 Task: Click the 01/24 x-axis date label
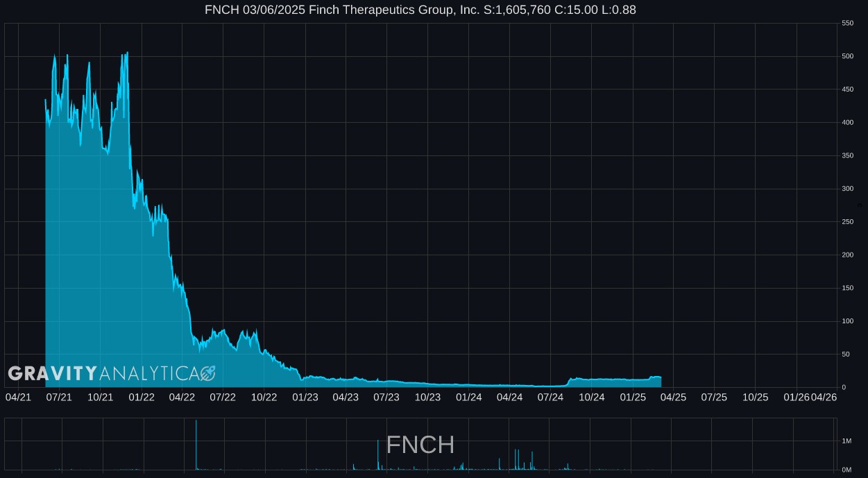[468, 397]
